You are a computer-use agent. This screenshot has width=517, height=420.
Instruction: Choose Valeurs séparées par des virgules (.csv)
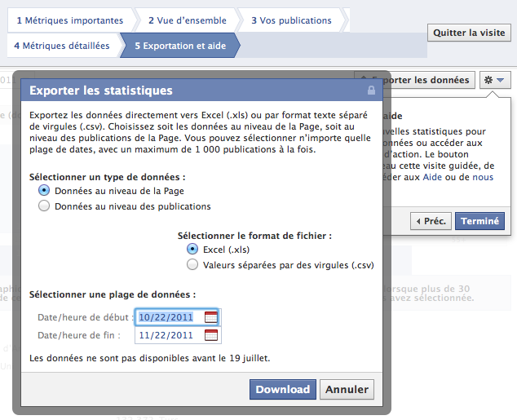[192, 265]
